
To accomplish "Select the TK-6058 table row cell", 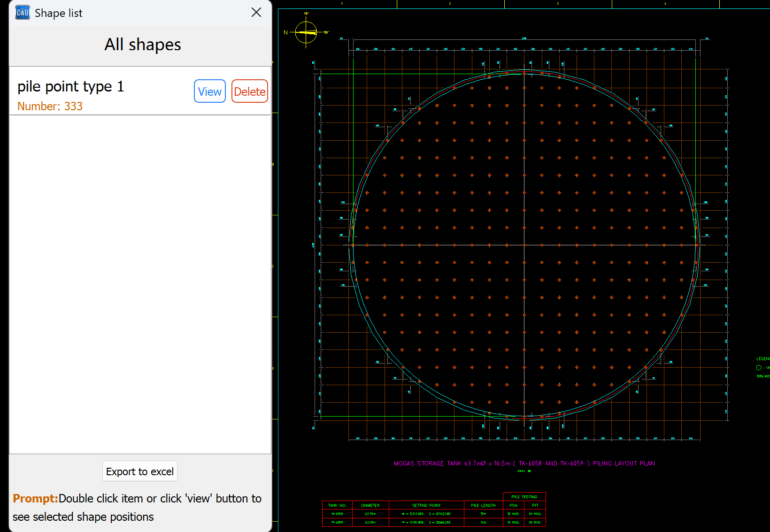I will click(337, 514).
